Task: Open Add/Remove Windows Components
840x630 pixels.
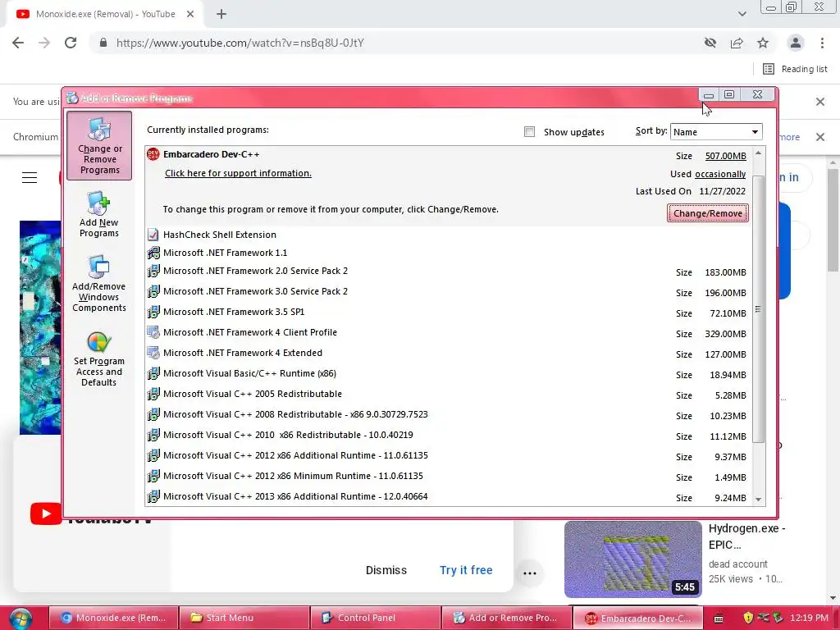Action: point(98,284)
